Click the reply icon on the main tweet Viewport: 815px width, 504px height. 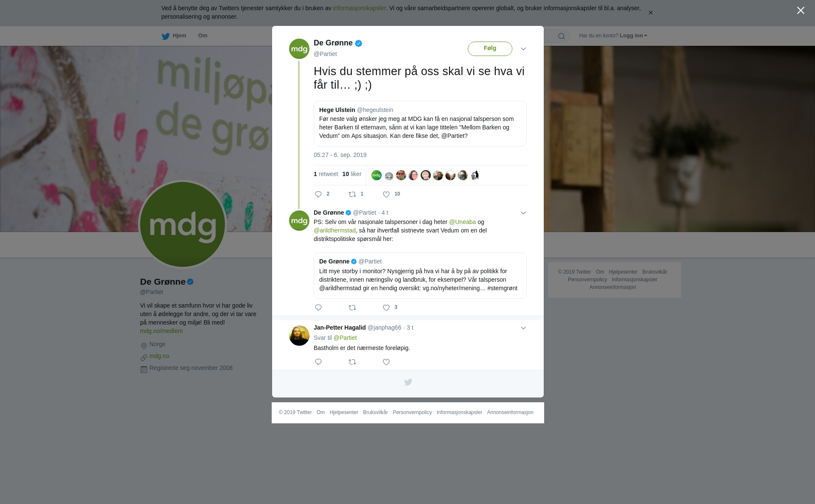tap(318, 194)
